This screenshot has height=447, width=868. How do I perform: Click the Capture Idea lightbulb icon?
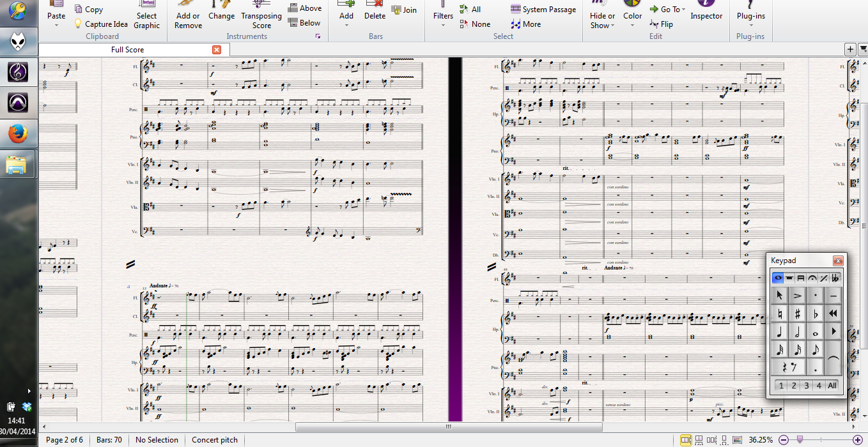click(78, 24)
